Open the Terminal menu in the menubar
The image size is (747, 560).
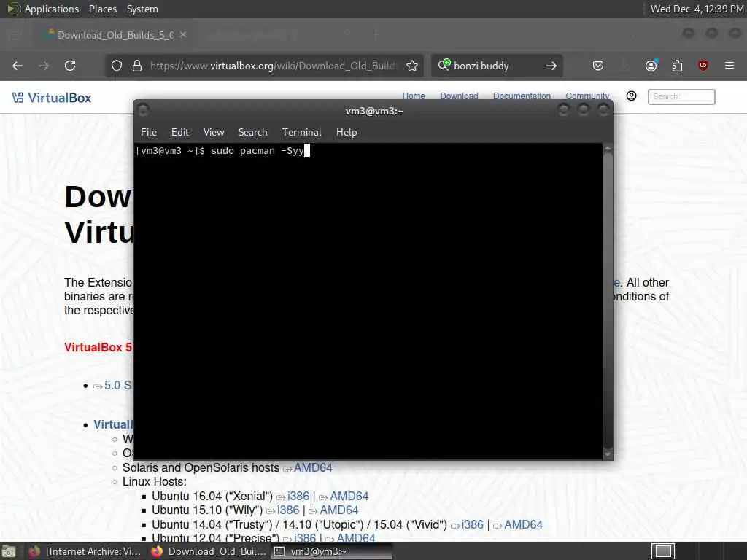point(301,133)
